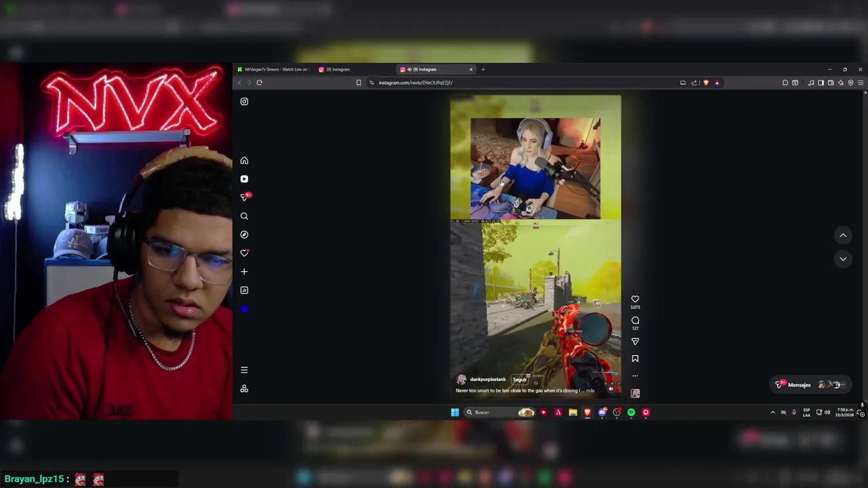Viewport: 868px width, 488px height.
Task: Share the reel with the paper plane icon
Action: [635, 342]
